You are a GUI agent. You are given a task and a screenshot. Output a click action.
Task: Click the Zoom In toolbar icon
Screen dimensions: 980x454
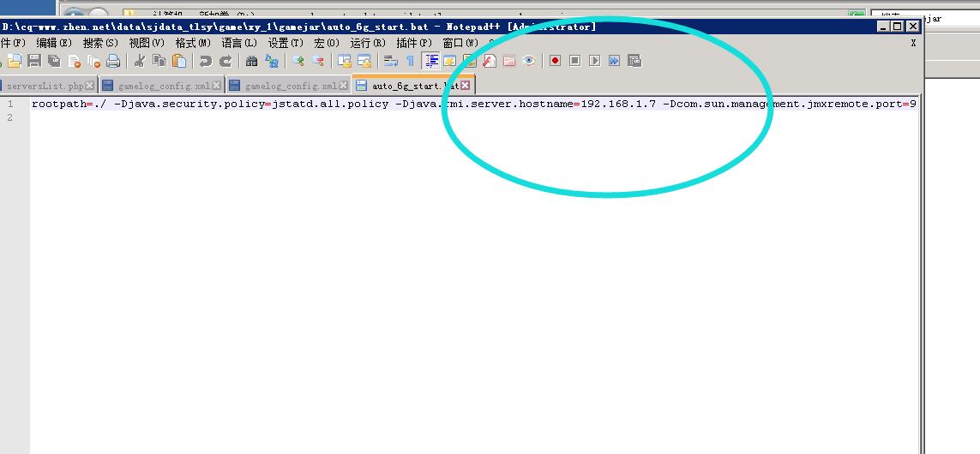coord(298,61)
